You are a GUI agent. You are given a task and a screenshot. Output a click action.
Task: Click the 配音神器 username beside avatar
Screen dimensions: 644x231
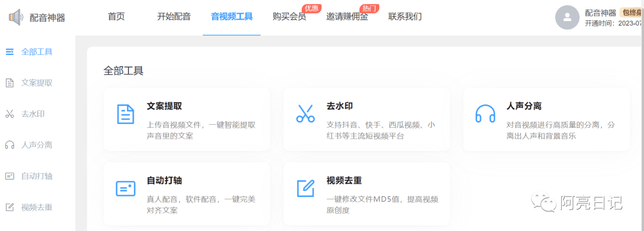tap(600, 13)
